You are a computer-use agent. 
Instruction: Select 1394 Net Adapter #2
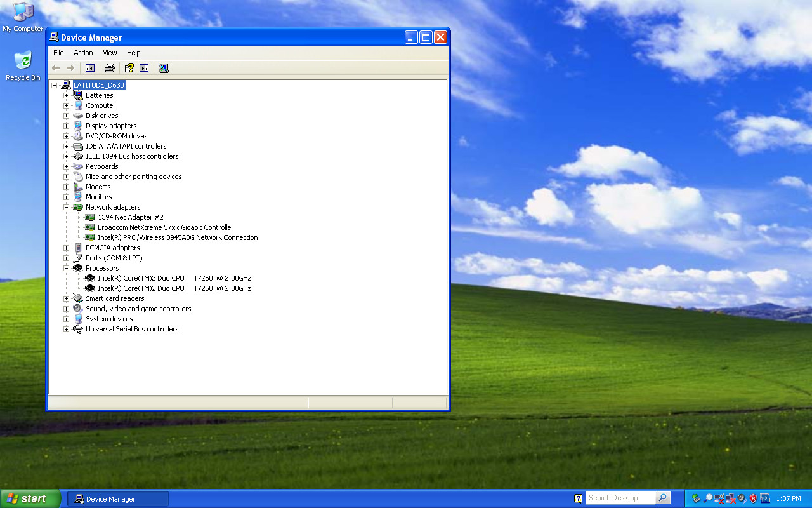(x=130, y=217)
